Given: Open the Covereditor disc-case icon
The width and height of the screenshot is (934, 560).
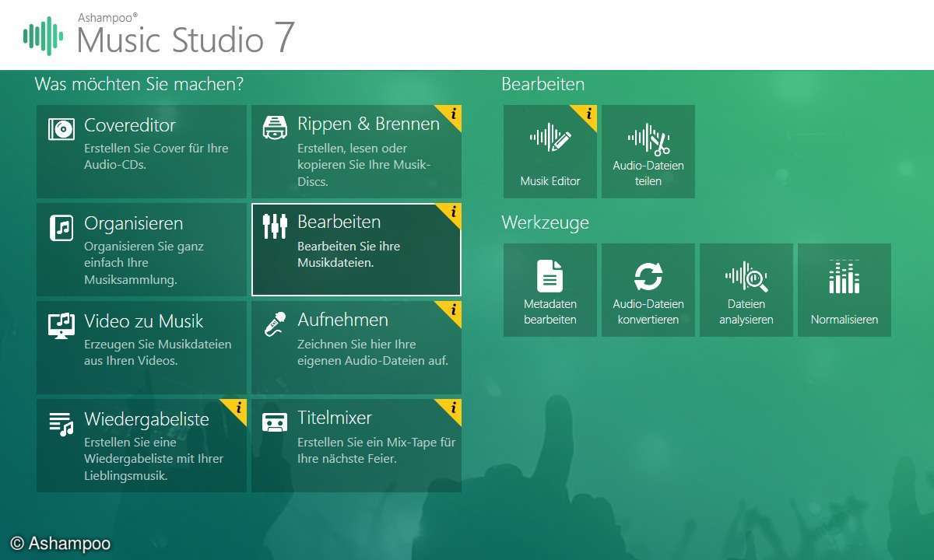Looking at the screenshot, I should pos(61,128).
